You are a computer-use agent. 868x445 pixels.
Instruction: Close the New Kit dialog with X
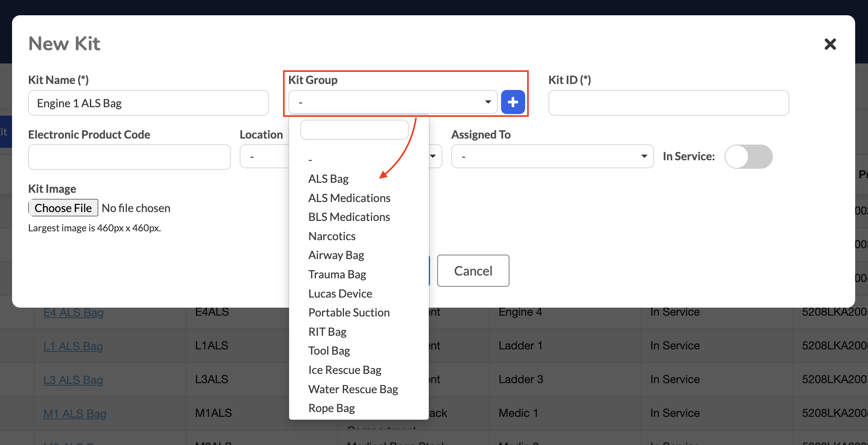point(830,44)
